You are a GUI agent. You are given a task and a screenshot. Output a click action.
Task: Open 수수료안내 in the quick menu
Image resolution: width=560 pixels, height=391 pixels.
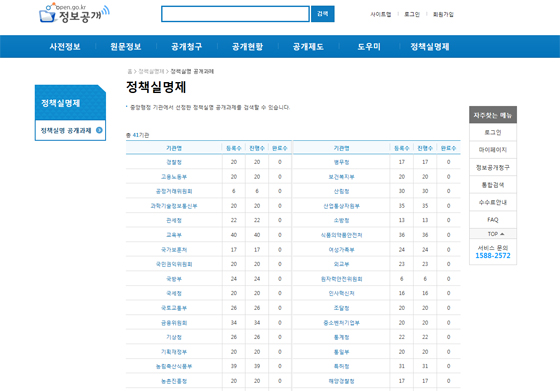(493, 202)
